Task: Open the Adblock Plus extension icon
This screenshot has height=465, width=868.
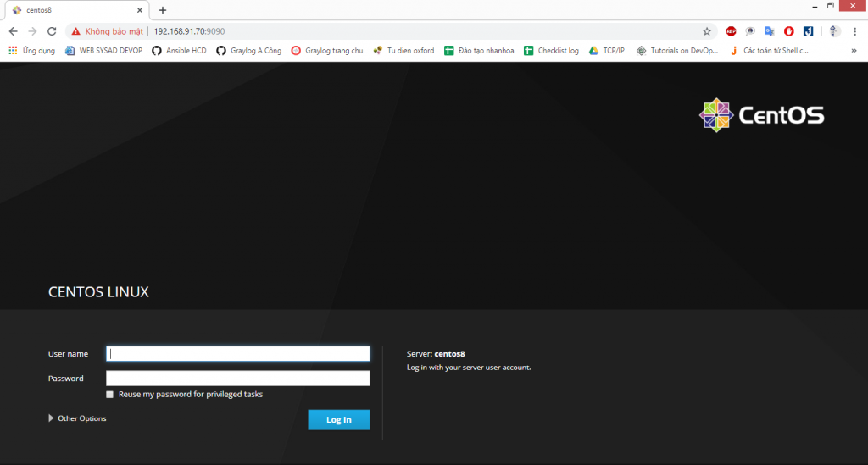Action: point(732,31)
